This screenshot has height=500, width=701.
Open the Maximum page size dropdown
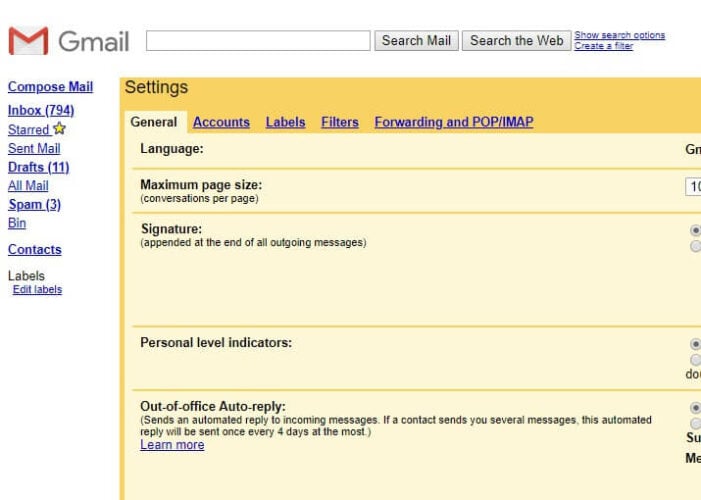[693, 186]
